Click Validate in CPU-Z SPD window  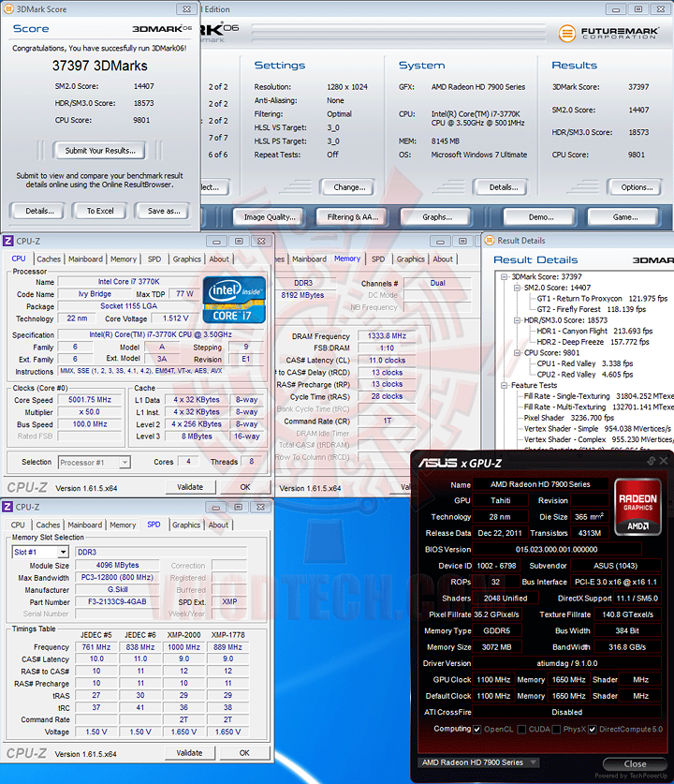tap(189, 753)
